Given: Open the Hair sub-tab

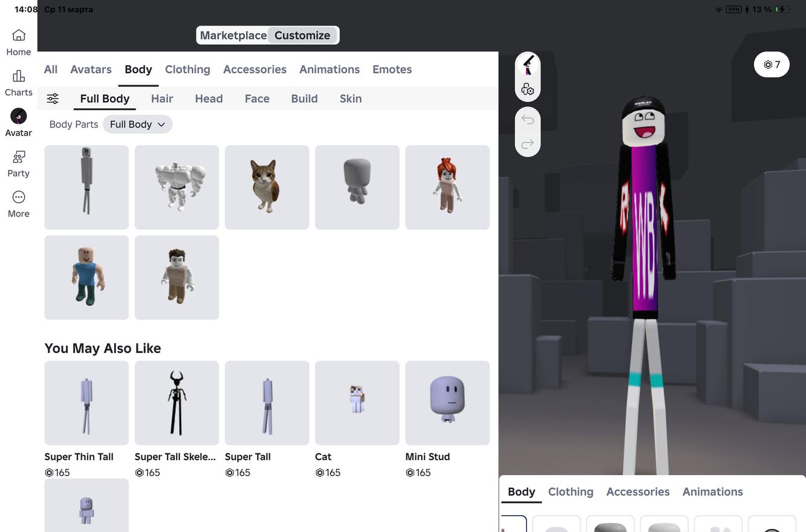Looking at the screenshot, I should coord(162,99).
